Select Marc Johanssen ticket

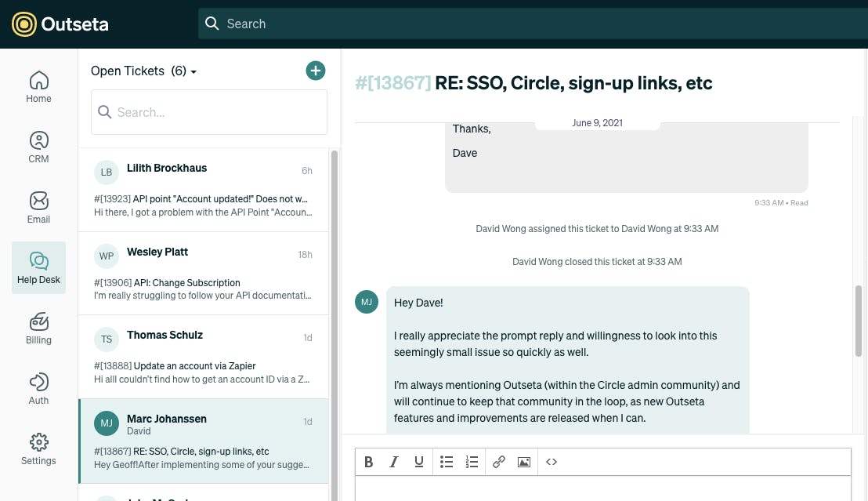click(x=204, y=441)
